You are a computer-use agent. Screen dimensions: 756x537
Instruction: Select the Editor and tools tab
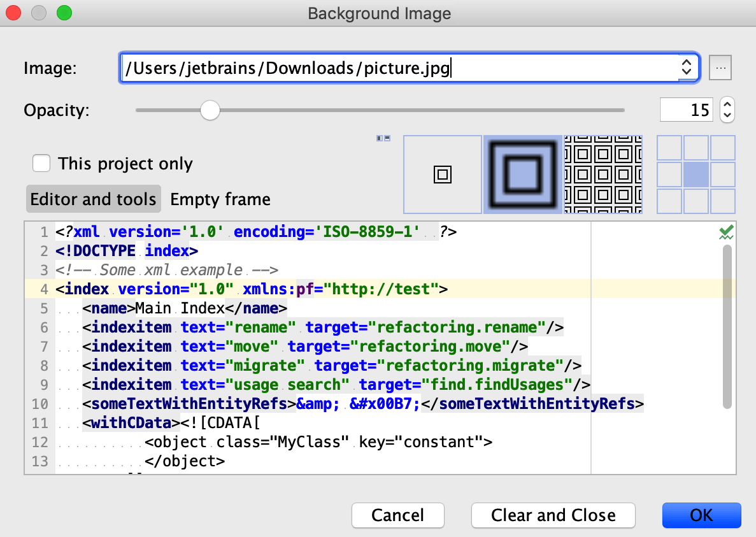click(x=93, y=199)
